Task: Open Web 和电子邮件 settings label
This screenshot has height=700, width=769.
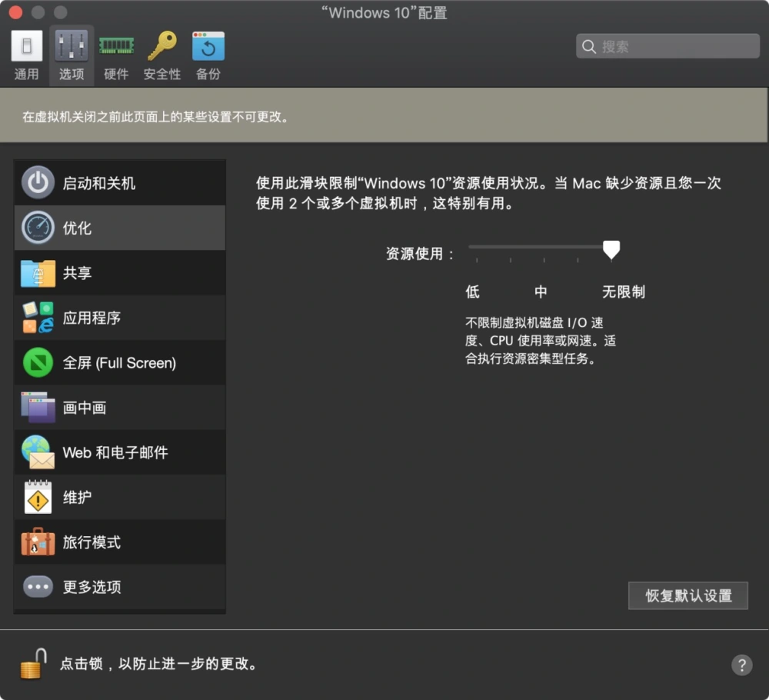Action: click(x=115, y=452)
